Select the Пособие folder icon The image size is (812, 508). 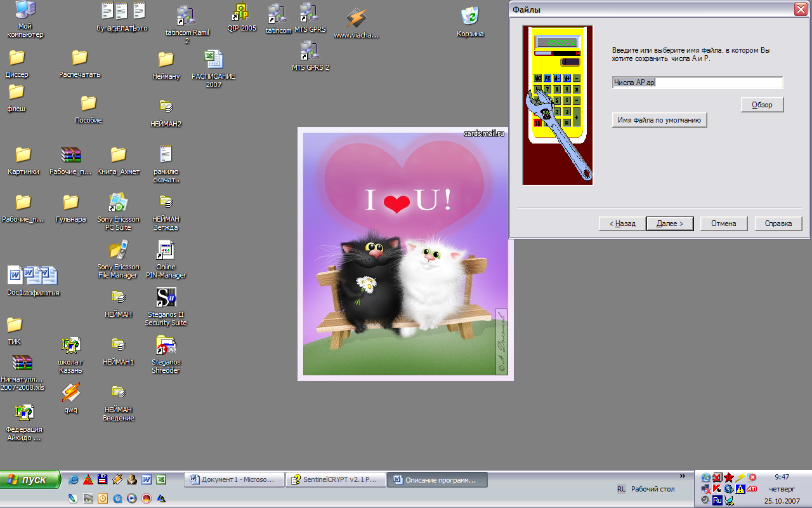88,109
